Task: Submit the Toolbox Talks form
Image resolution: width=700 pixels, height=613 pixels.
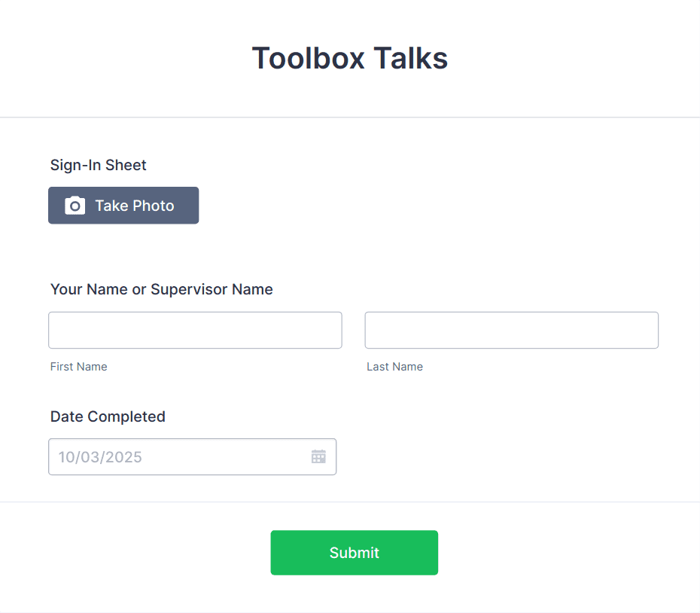Action: coord(354,552)
